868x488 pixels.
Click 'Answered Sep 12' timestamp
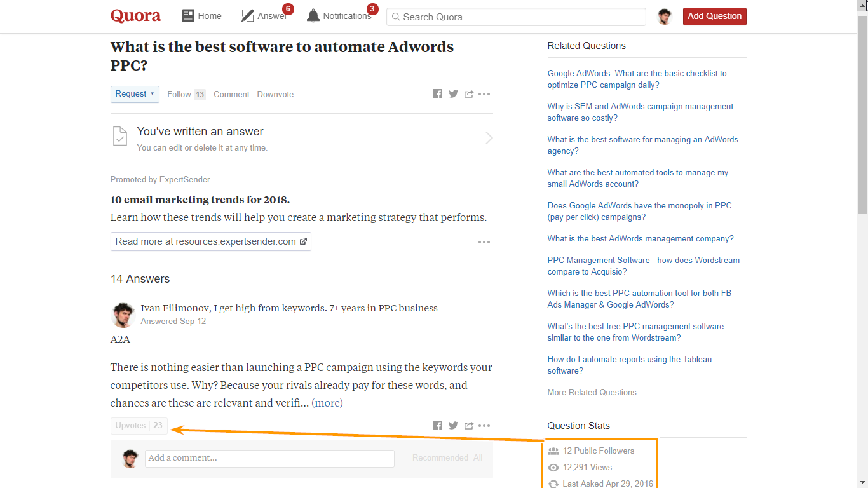point(173,321)
